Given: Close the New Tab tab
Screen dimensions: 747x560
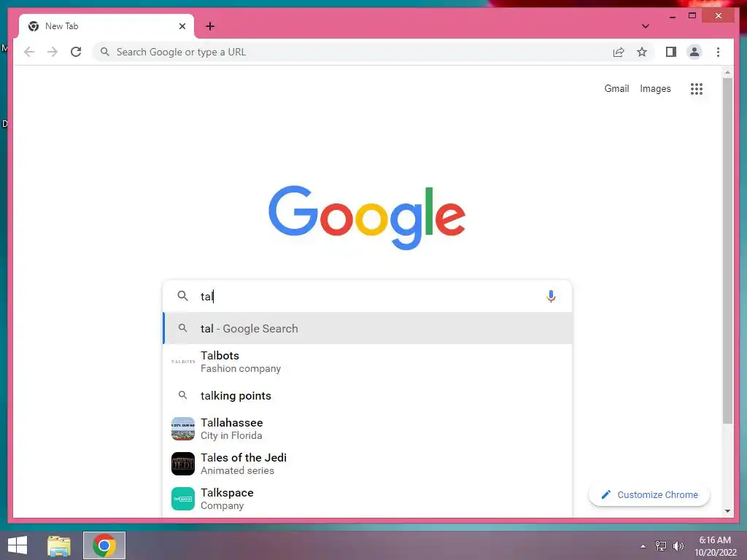Looking at the screenshot, I should tap(182, 26).
